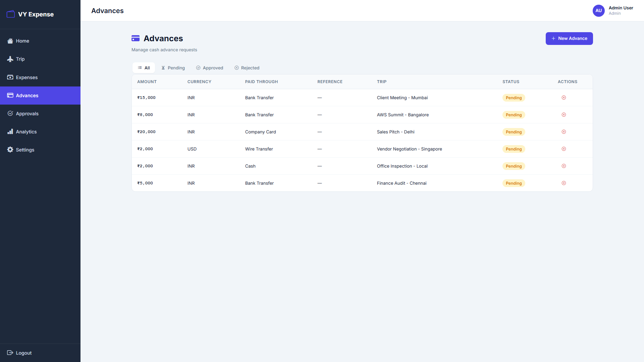Open Trip from the sidebar icon
644x362 pixels.
pos(10,59)
